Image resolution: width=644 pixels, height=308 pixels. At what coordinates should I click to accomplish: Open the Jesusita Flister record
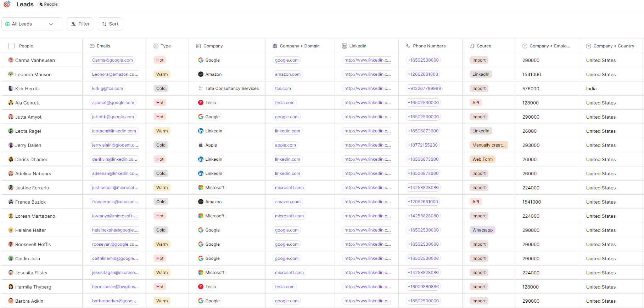coord(32,273)
